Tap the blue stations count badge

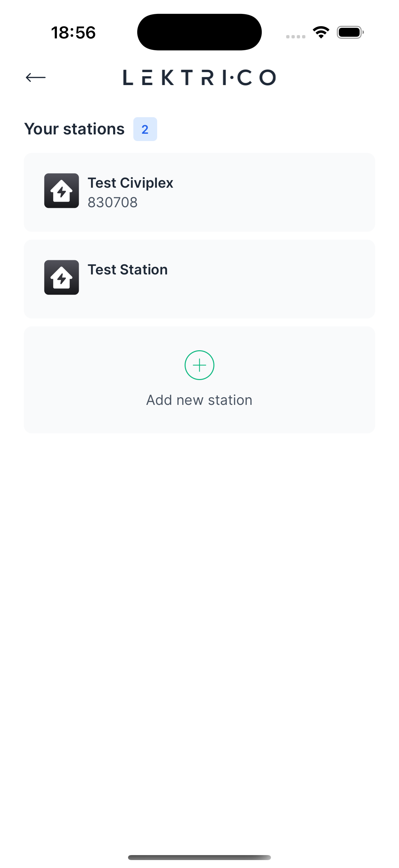[x=145, y=129]
